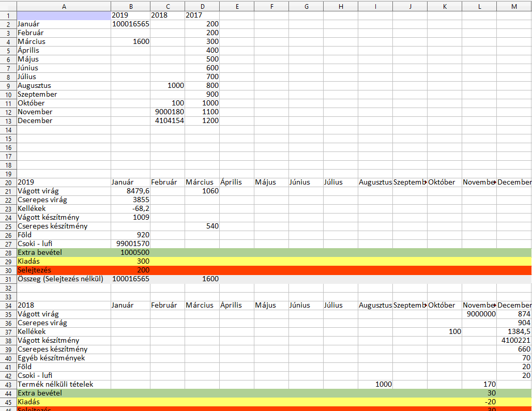Select cell containing 100016565 in row 2
Image resolution: width=532 pixels, height=411 pixels.
pos(130,24)
